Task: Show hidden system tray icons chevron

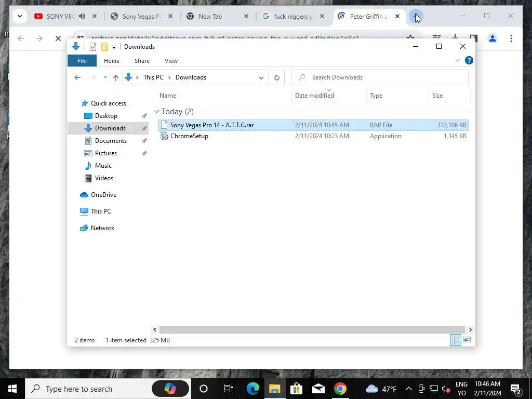Action: click(409, 389)
